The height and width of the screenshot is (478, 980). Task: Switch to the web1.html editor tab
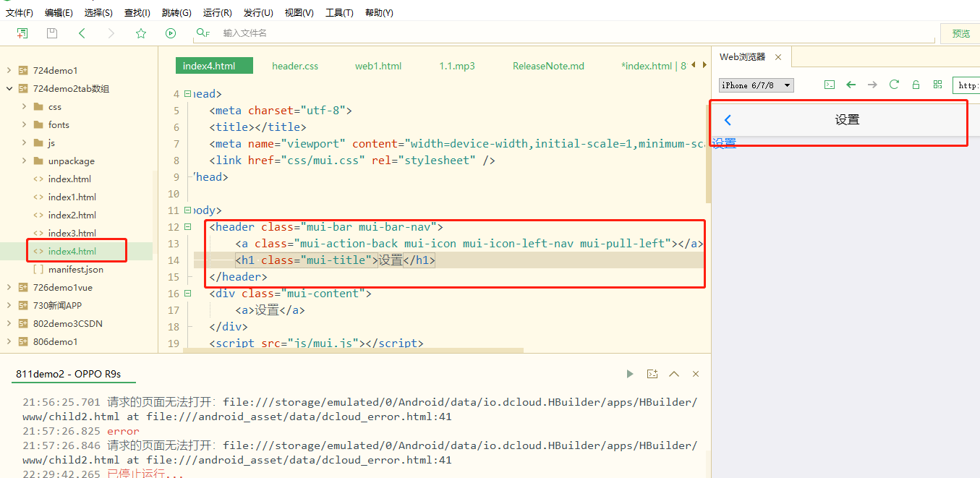[378, 66]
